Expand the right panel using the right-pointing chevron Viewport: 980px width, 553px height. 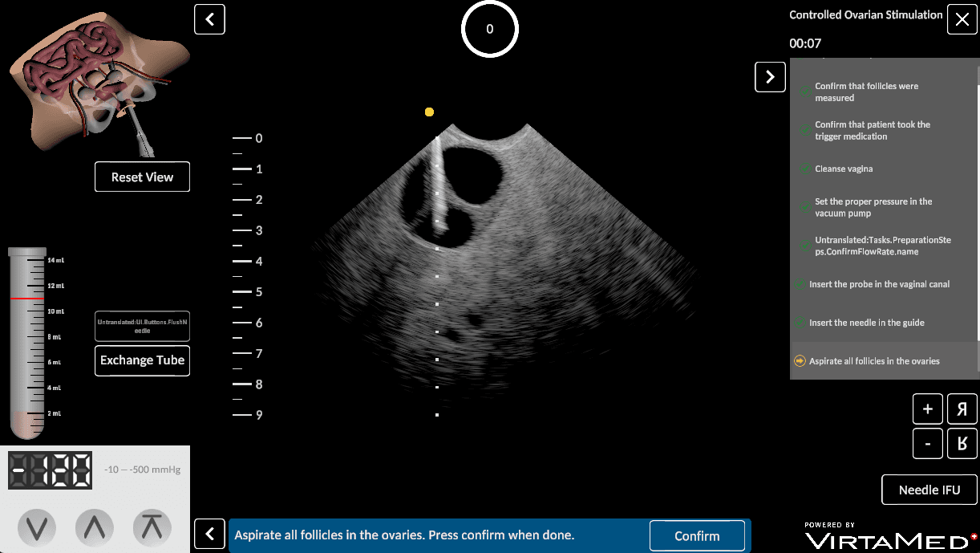(770, 76)
